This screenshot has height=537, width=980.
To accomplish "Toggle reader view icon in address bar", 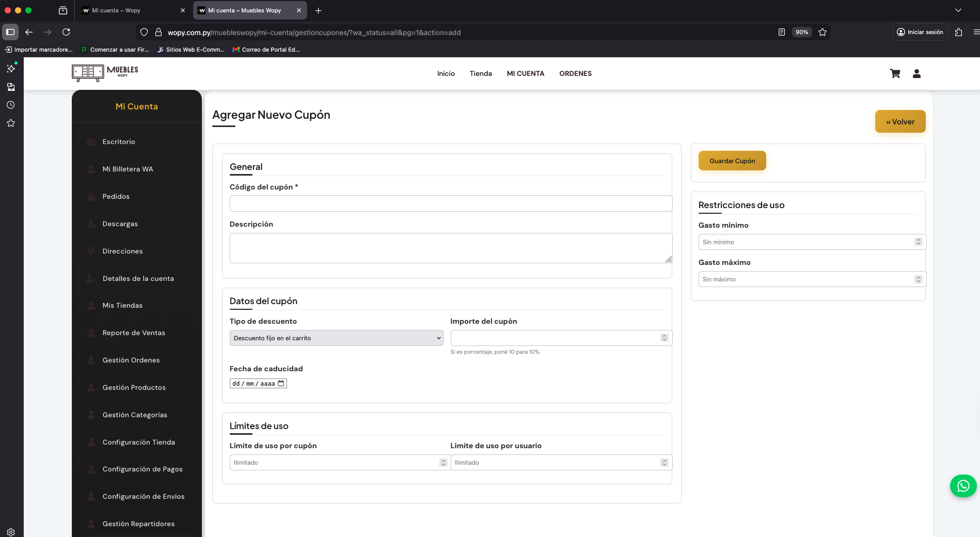I will [782, 32].
